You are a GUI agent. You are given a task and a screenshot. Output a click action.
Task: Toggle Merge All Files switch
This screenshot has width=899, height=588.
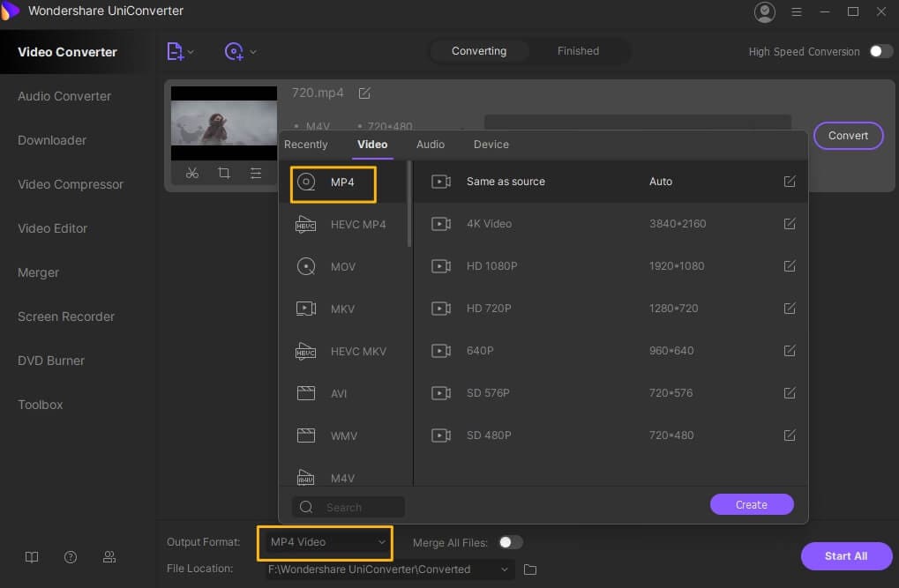point(510,542)
